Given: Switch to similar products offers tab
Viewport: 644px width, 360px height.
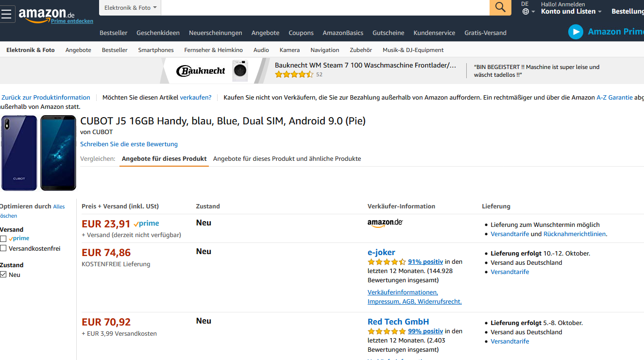Looking at the screenshot, I should click(287, 159).
